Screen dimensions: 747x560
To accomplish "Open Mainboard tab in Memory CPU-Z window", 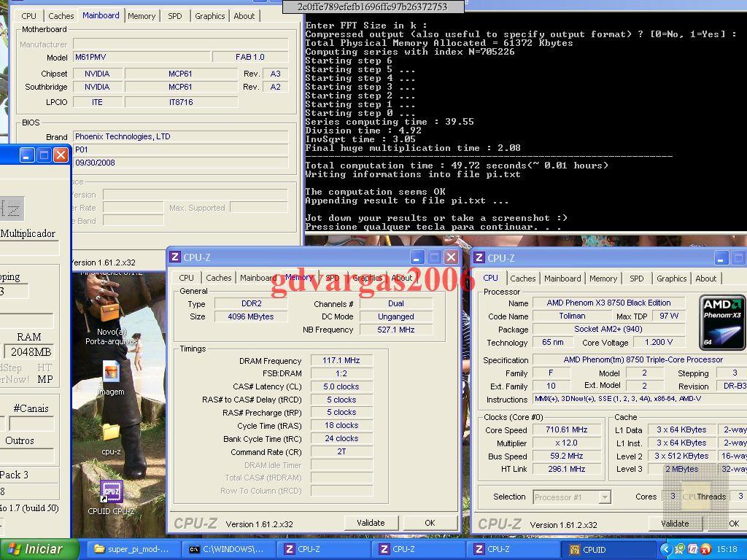I will point(258,278).
